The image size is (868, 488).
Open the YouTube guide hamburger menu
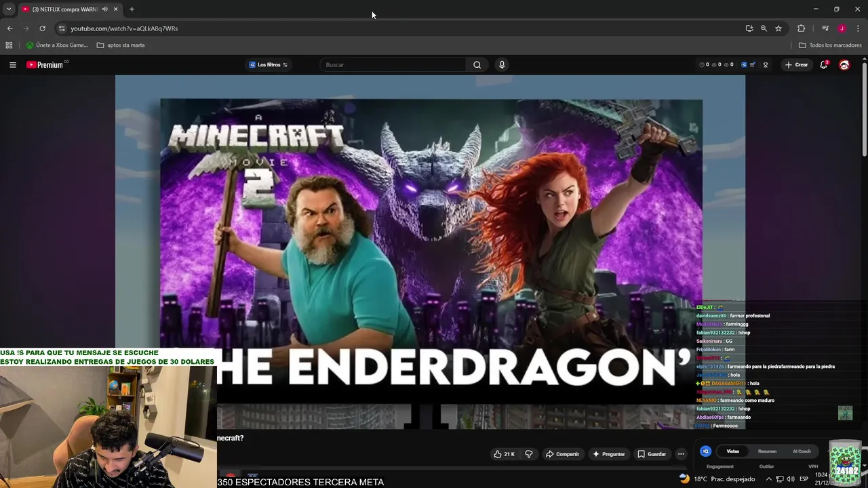pos(13,65)
